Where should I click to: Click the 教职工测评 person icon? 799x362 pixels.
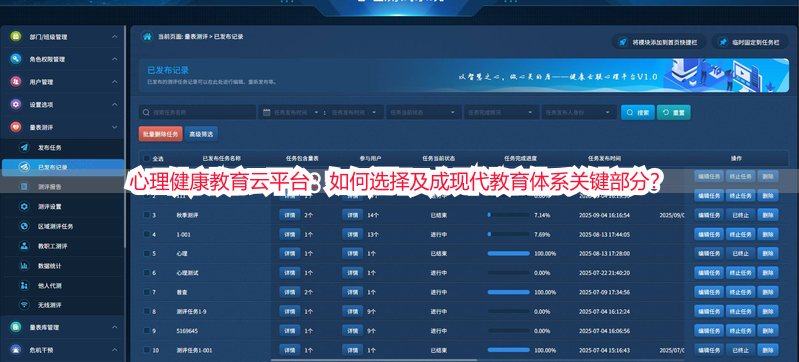coord(24,246)
